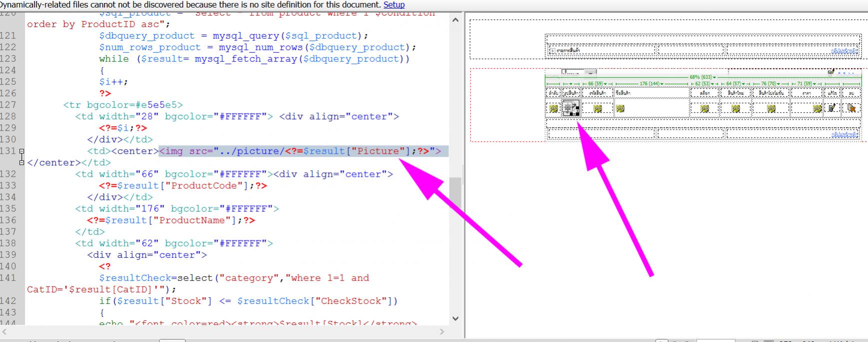Click the สินค้าใหม่ header cell
This screenshot has width=868, height=342.
pos(735,93)
